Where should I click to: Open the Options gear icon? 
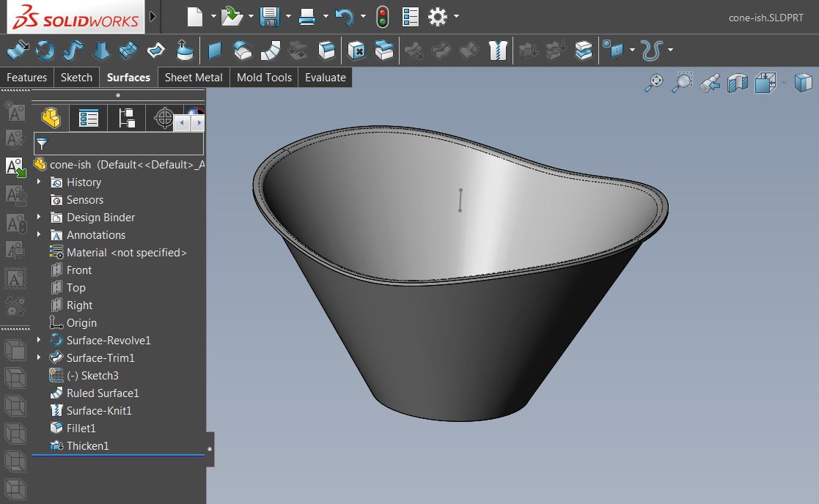[x=438, y=16]
